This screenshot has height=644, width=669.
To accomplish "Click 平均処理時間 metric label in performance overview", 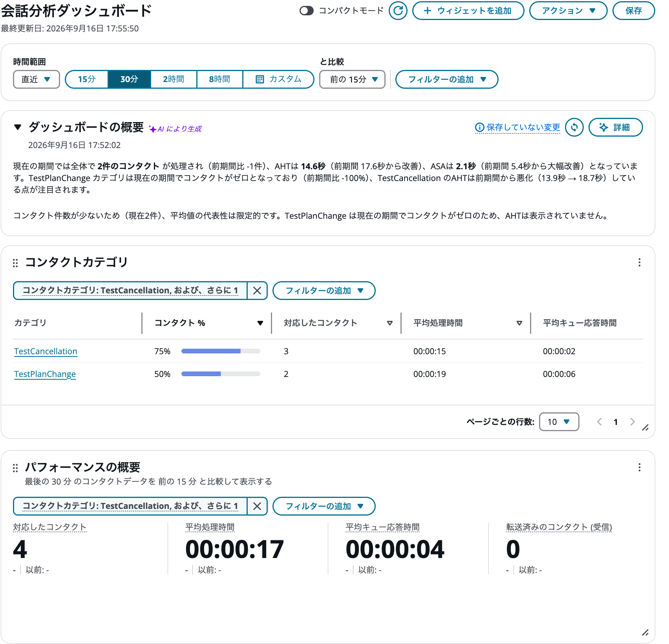I will coord(210,527).
